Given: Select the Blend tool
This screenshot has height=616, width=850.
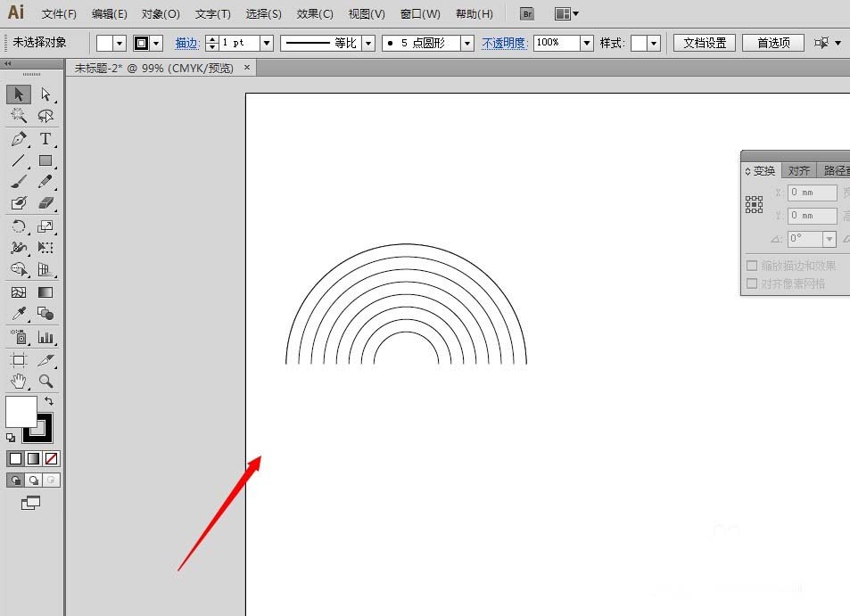Looking at the screenshot, I should 45,314.
